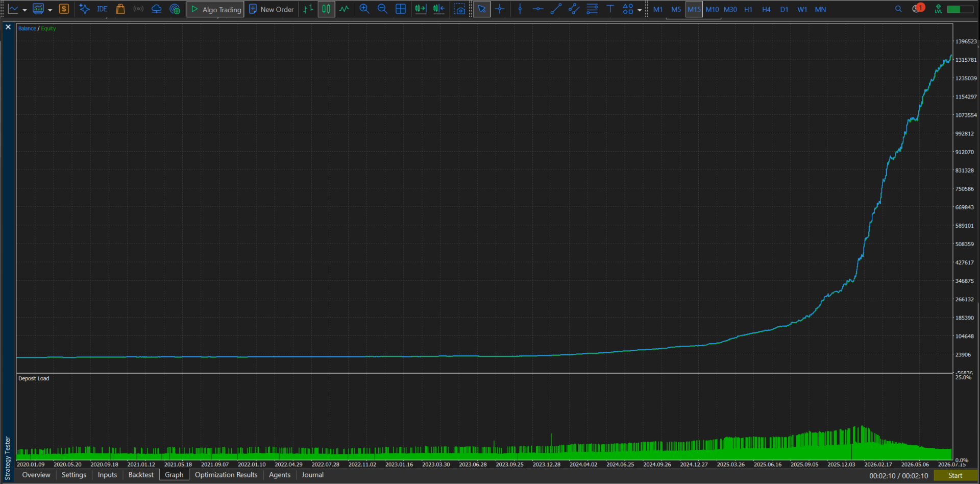The width and height of the screenshot is (980, 484).
Task: Click the Balance legend label
Action: [x=27, y=29]
